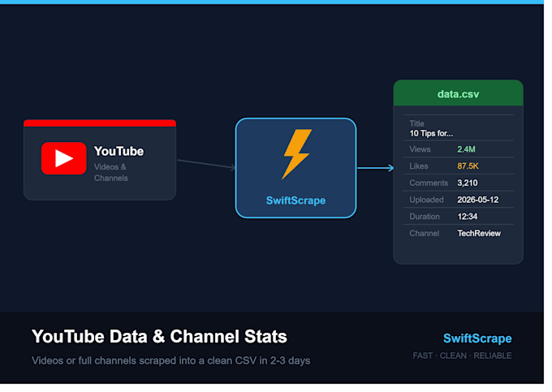Click the SwiftScrape brand name in footer

pos(477,338)
